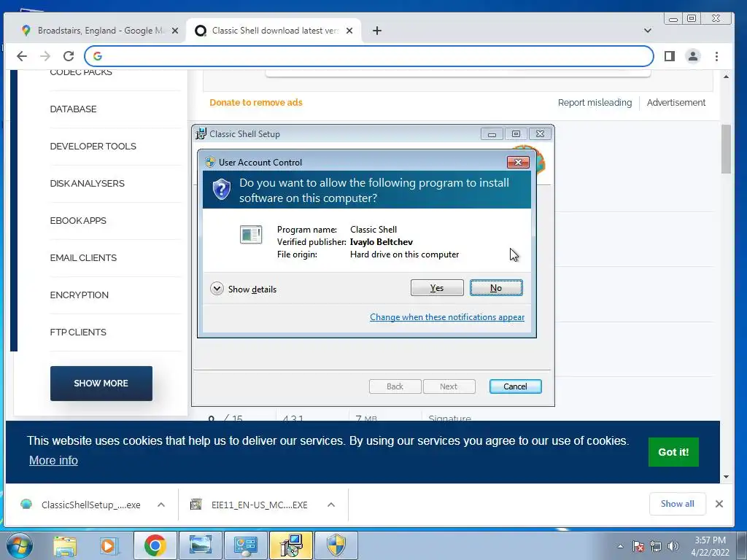
Task: Open ENCRYPTION category
Action: point(79,295)
